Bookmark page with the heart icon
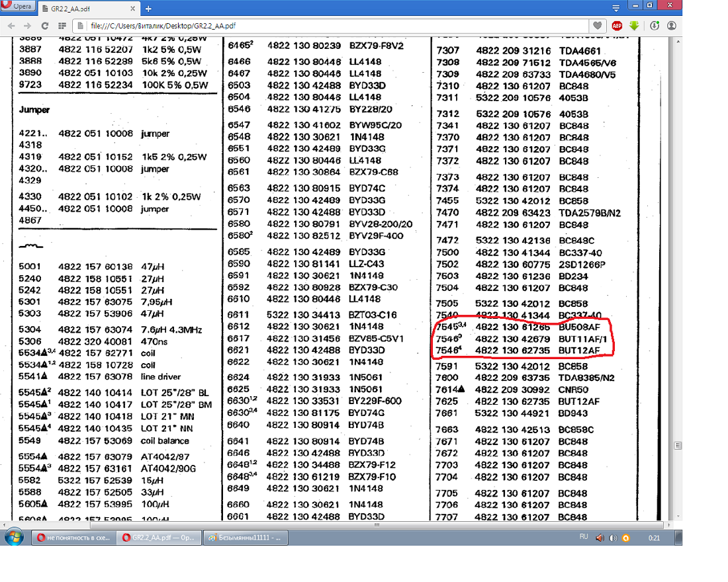The height and width of the screenshot is (582, 728). click(598, 26)
